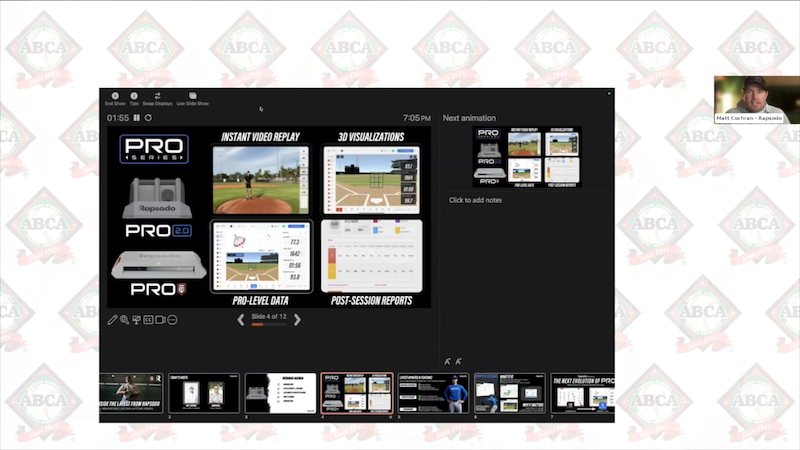Click the 3D Visualizations image

[371, 180]
